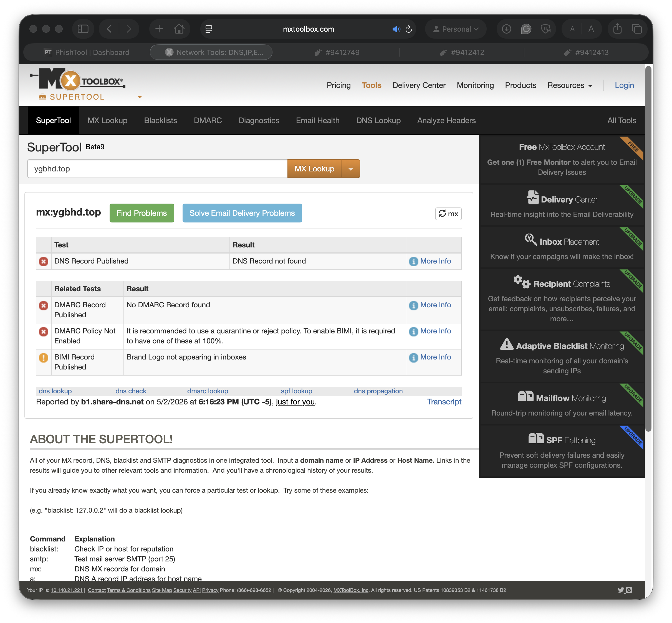The image size is (672, 623).
Task: Click the Recipient Complaints gears icon
Action: tap(522, 282)
